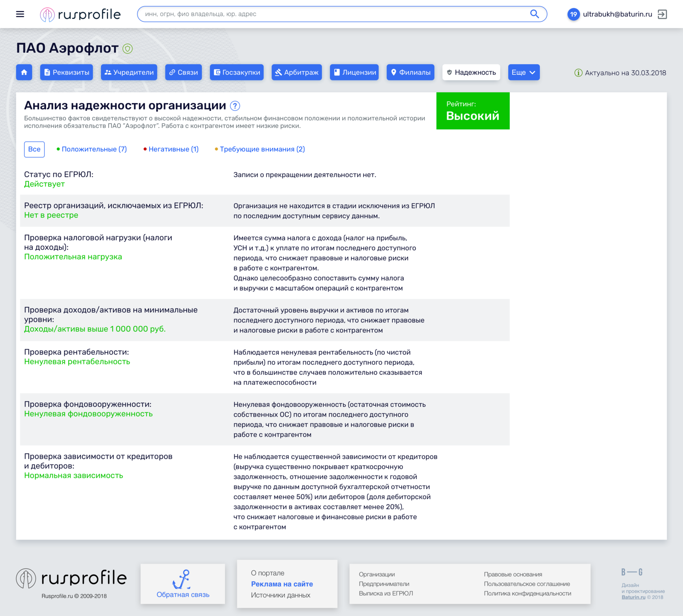Filter by Требующие внимания (2)
This screenshot has width=683, height=616.
260,149
